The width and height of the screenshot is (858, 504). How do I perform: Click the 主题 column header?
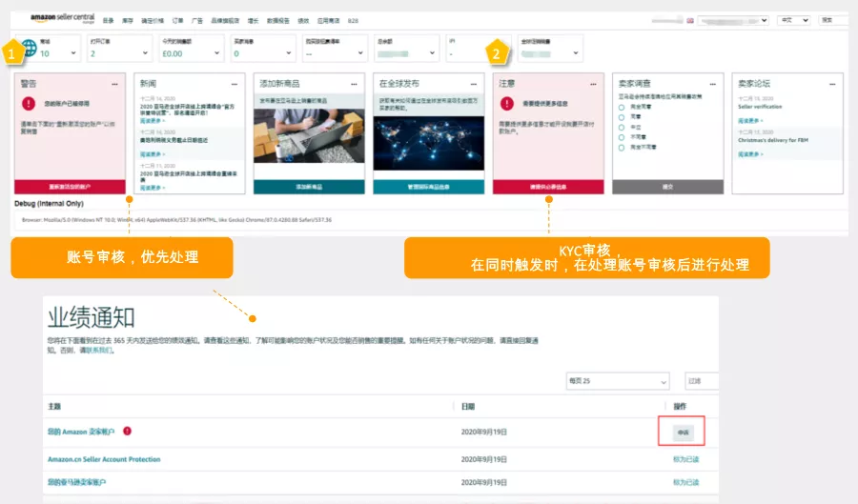pos(54,406)
